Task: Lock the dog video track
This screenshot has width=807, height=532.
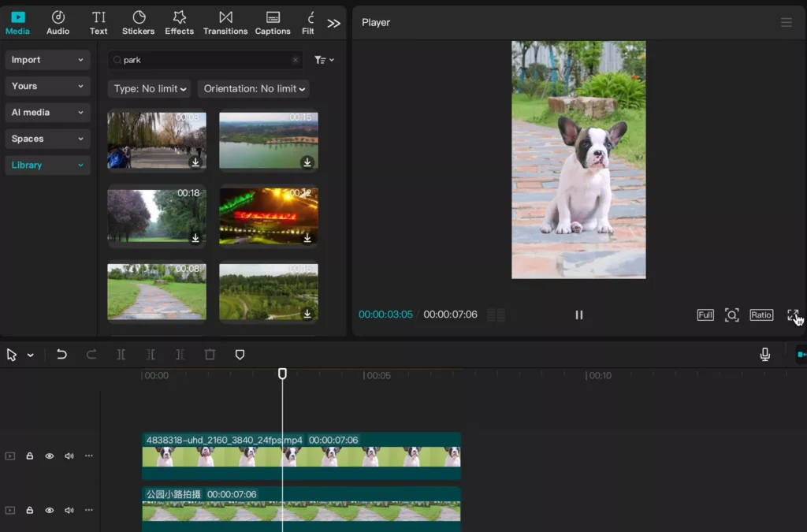Action: pyautogui.click(x=30, y=456)
